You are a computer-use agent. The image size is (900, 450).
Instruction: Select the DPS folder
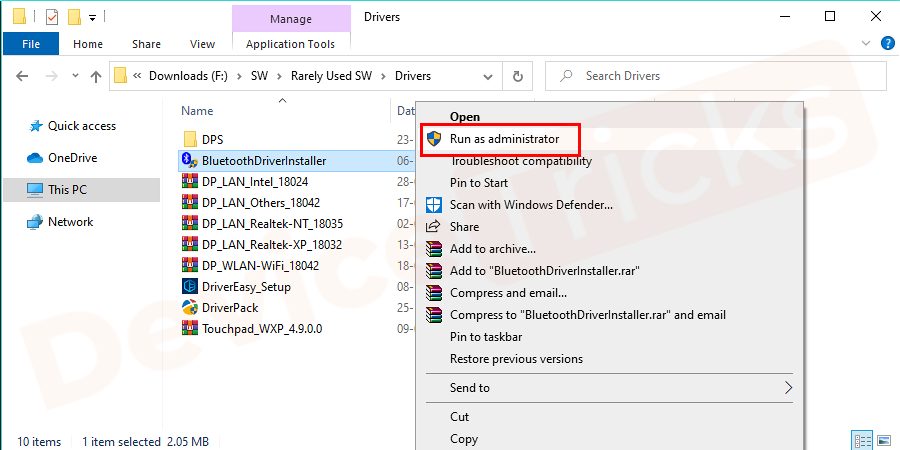point(204,139)
